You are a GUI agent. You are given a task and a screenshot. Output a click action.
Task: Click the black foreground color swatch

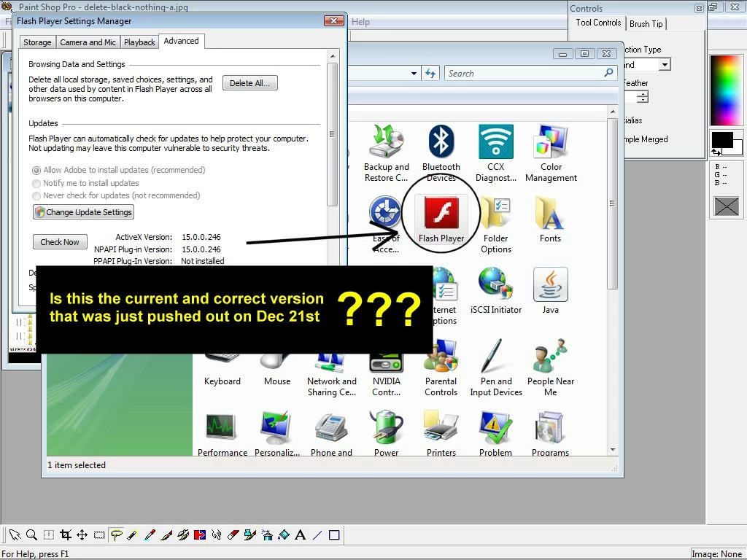pyautogui.click(x=721, y=139)
